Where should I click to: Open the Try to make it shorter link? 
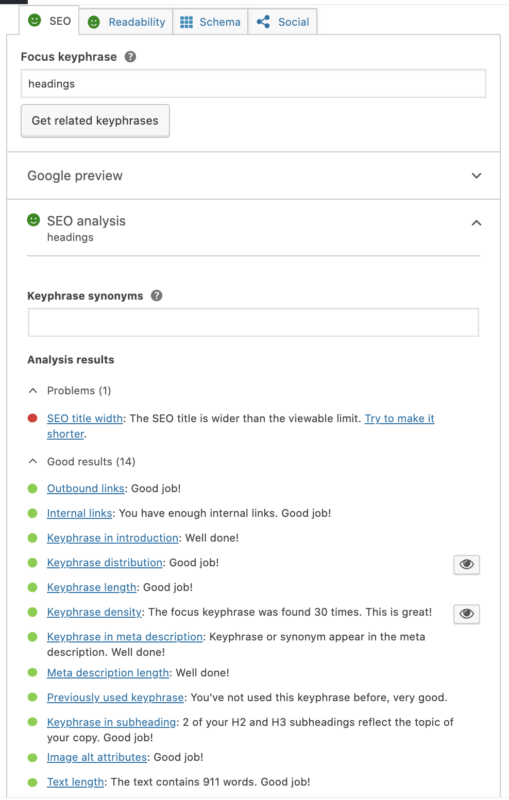tap(241, 426)
